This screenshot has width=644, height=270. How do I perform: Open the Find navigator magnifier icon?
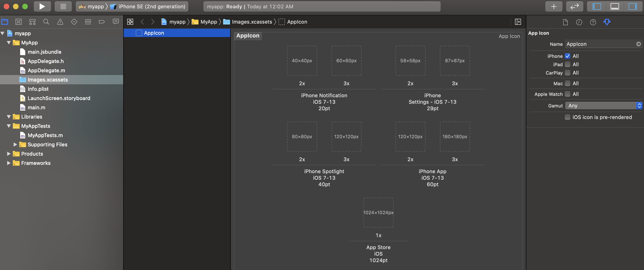pos(46,22)
